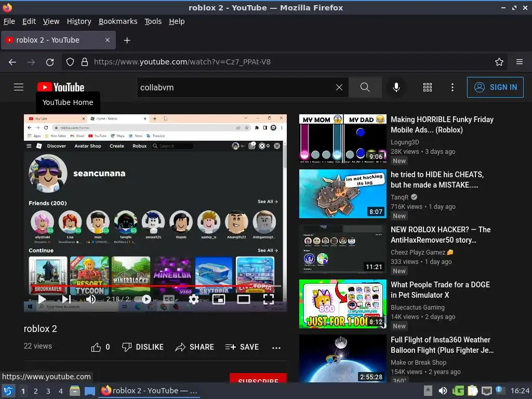Enter fullscreen video mode

pyautogui.click(x=269, y=299)
